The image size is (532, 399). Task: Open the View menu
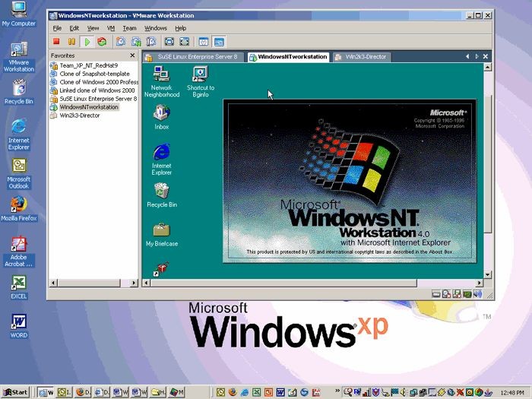click(93, 28)
